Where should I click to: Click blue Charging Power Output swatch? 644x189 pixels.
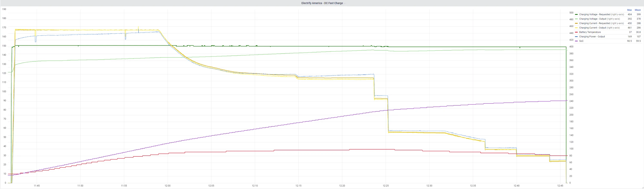click(x=576, y=37)
